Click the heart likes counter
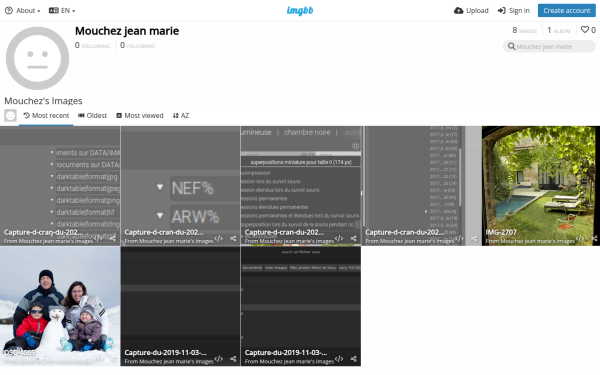The image size is (600, 375). tap(588, 30)
